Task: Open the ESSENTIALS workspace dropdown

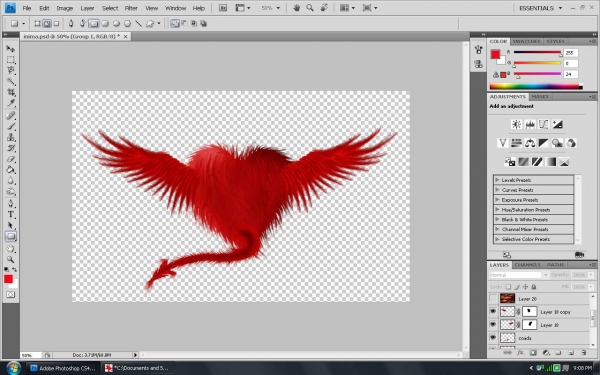Action: [540, 8]
